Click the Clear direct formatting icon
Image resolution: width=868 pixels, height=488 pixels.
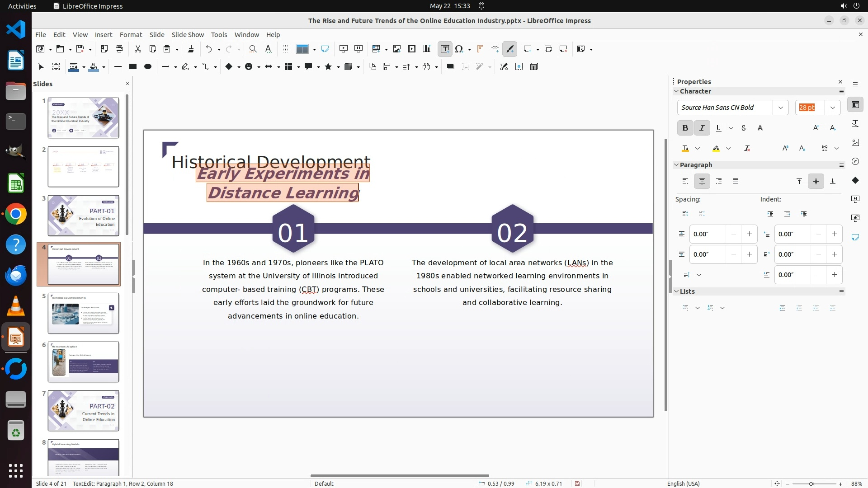[x=747, y=148]
